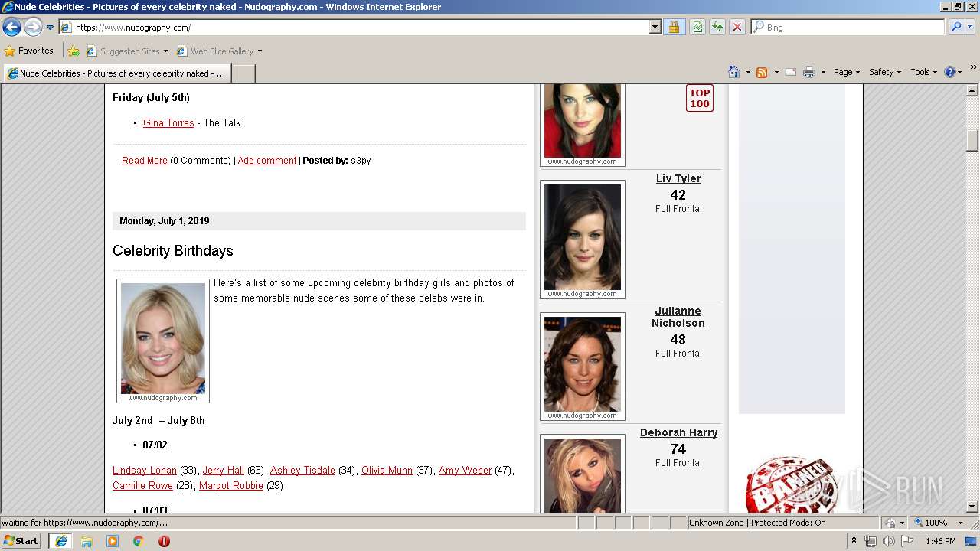Open the Gina Torres link

coord(168,122)
